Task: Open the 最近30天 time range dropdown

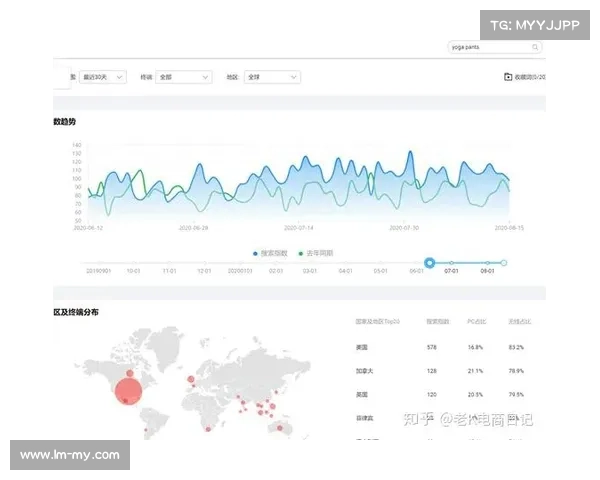Action: [x=103, y=77]
